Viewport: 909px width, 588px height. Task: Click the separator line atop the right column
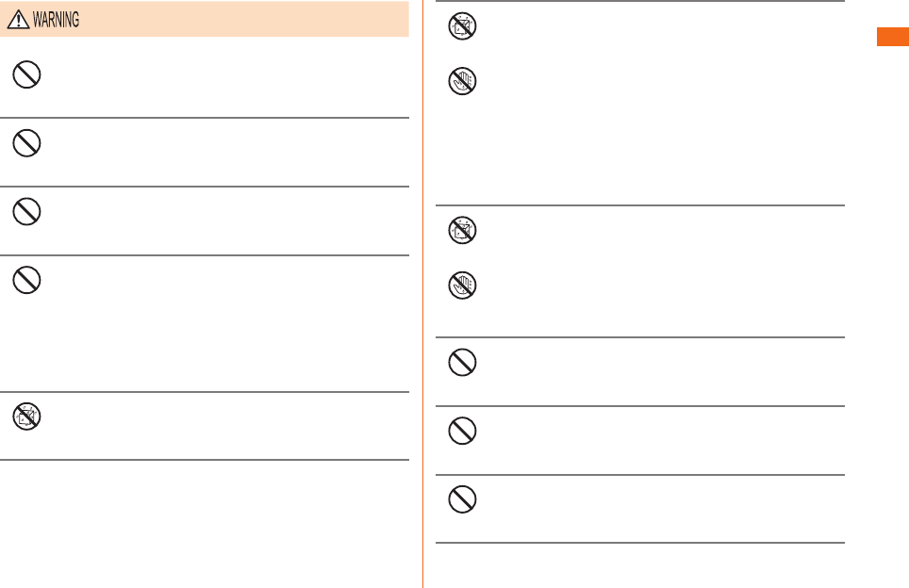[x=641, y=2]
